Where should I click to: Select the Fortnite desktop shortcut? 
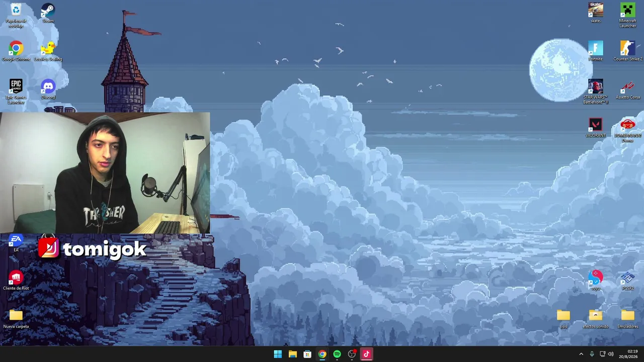point(596,51)
